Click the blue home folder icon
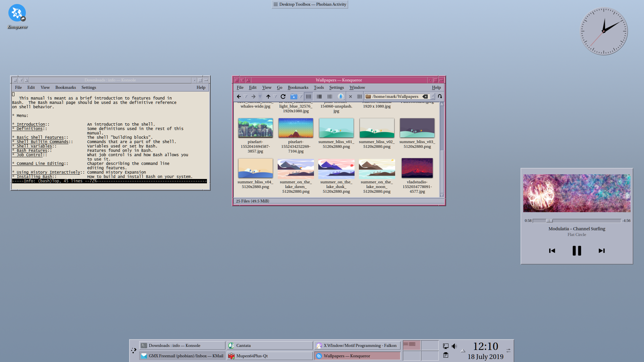 pyautogui.click(x=293, y=97)
